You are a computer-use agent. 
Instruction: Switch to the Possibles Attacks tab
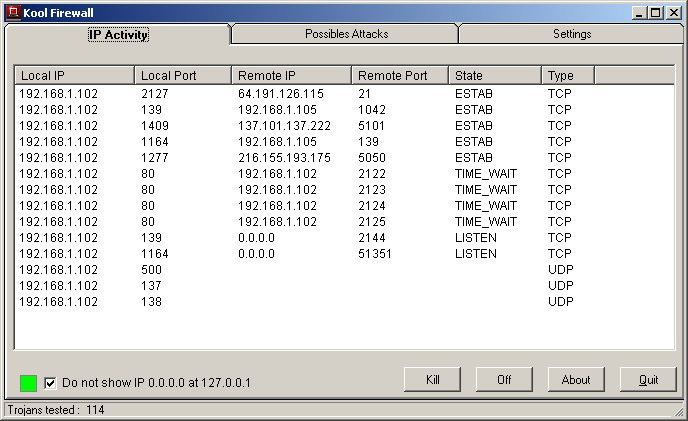coord(346,34)
